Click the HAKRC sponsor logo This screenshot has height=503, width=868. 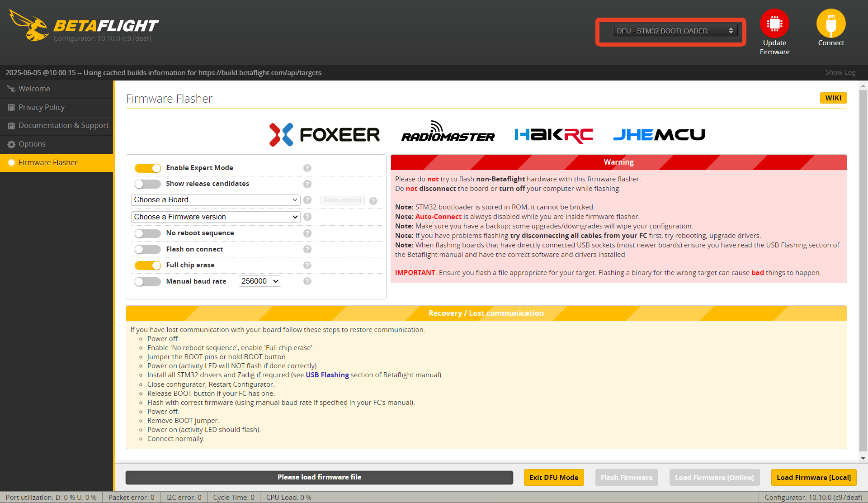click(x=554, y=135)
